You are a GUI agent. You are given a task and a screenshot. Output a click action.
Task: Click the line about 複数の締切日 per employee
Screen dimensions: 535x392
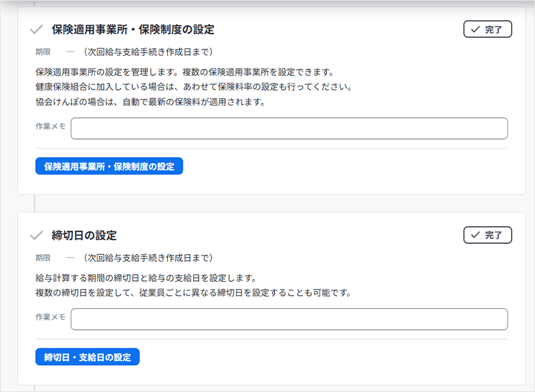[193, 293]
